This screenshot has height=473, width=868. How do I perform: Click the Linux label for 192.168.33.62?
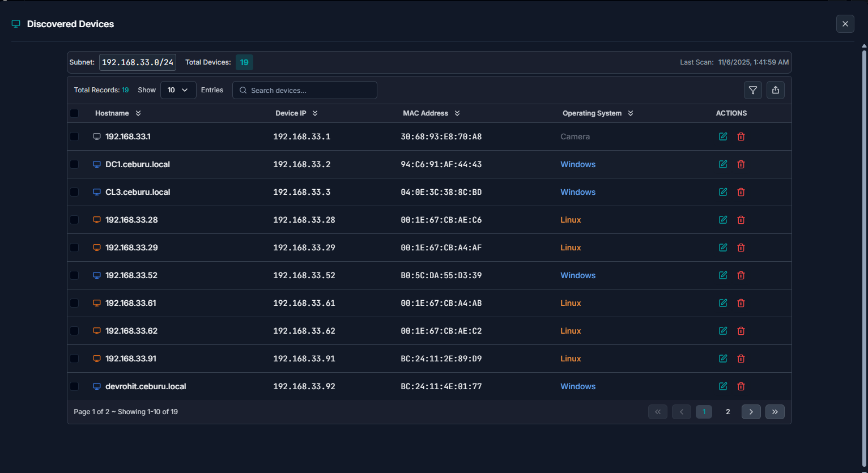571,331
